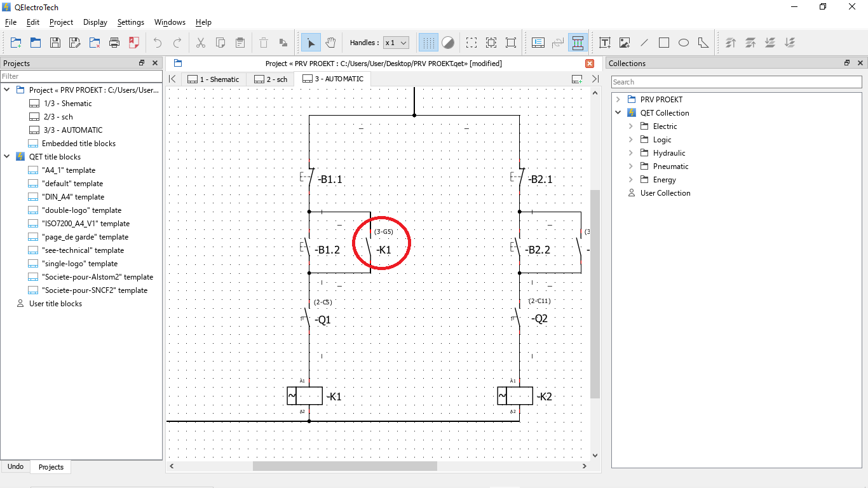Click the Collections search field
The width and height of the screenshot is (868, 488).
pyautogui.click(x=735, y=82)
